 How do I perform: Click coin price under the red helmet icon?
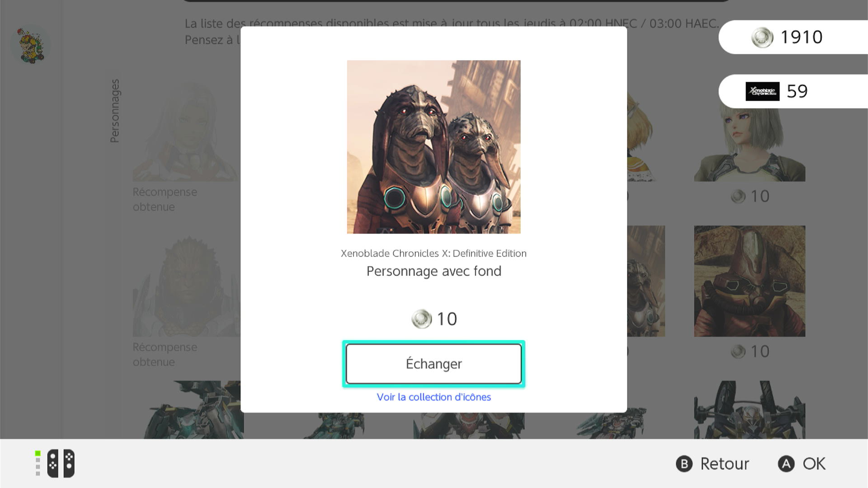pos(750,352)
